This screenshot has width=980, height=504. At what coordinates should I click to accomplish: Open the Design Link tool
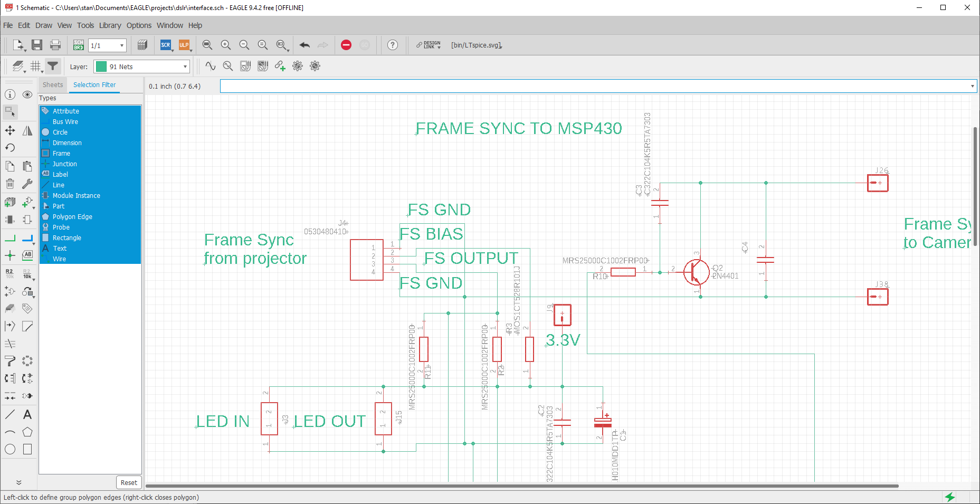[429, 45]
